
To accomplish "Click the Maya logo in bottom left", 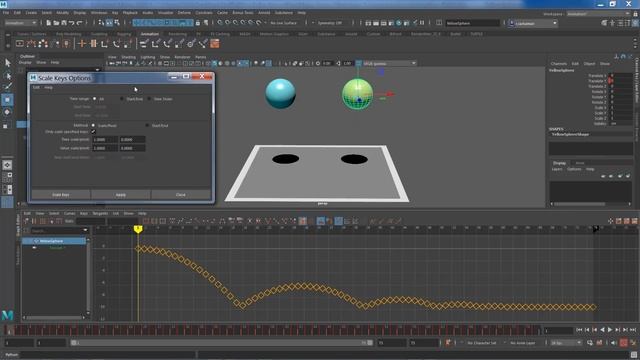I will coord(7,315).
